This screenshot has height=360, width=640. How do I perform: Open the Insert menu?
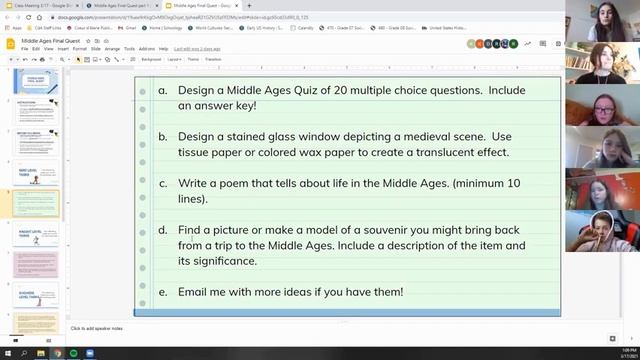[x=63, y=49]
